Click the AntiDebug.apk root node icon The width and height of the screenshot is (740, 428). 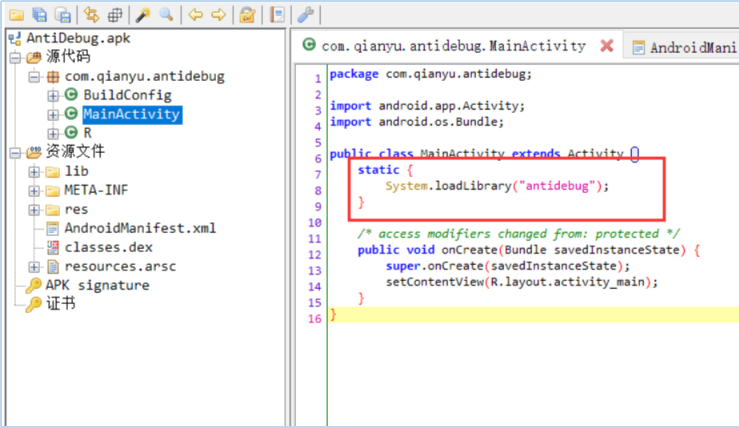pyautogui.click(x=15, y=38)
